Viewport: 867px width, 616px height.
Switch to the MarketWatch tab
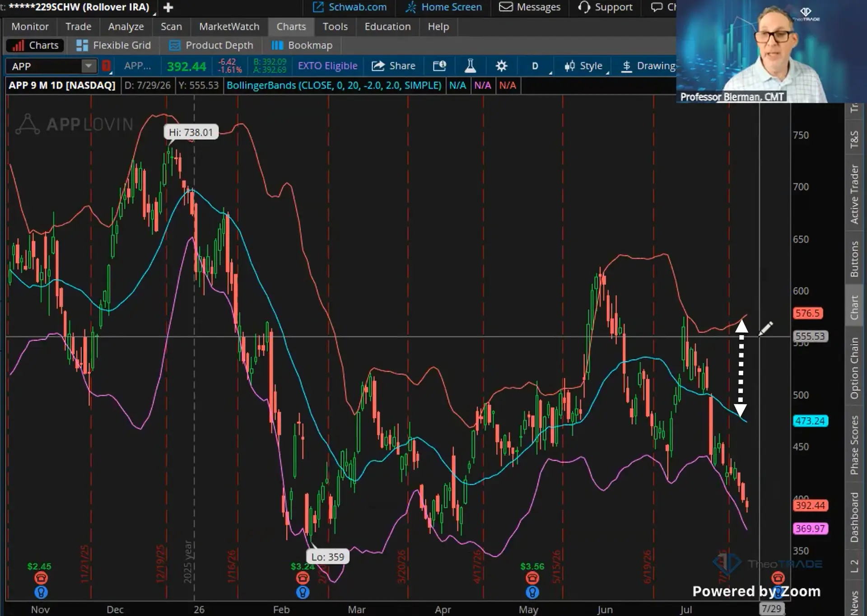[x=229, y=27]
